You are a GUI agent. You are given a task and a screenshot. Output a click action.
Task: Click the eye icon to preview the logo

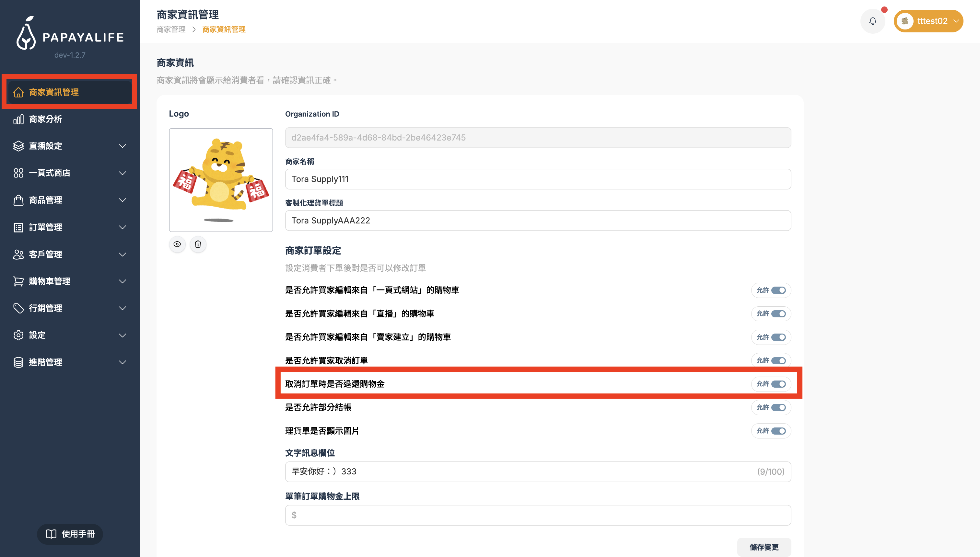pos(177,244)
